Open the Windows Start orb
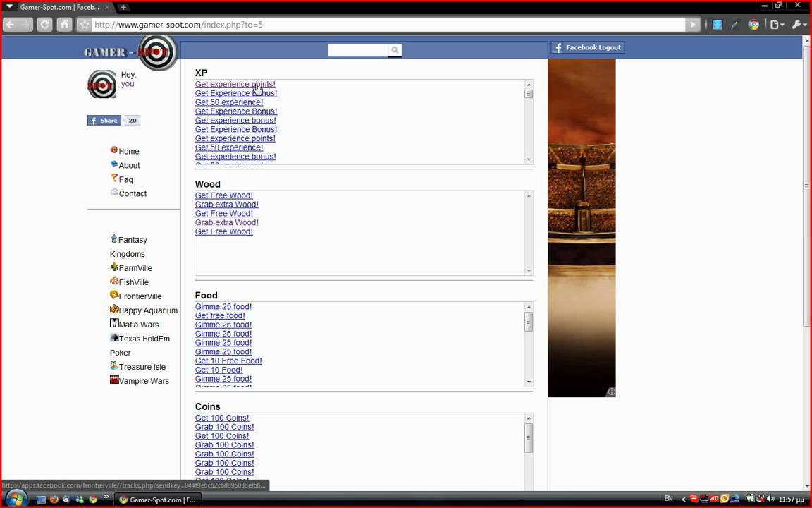 tap(16, 499)
